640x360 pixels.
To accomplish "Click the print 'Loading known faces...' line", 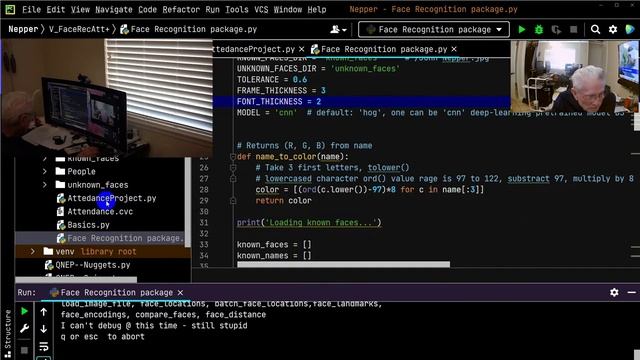I will coord(309,222).
